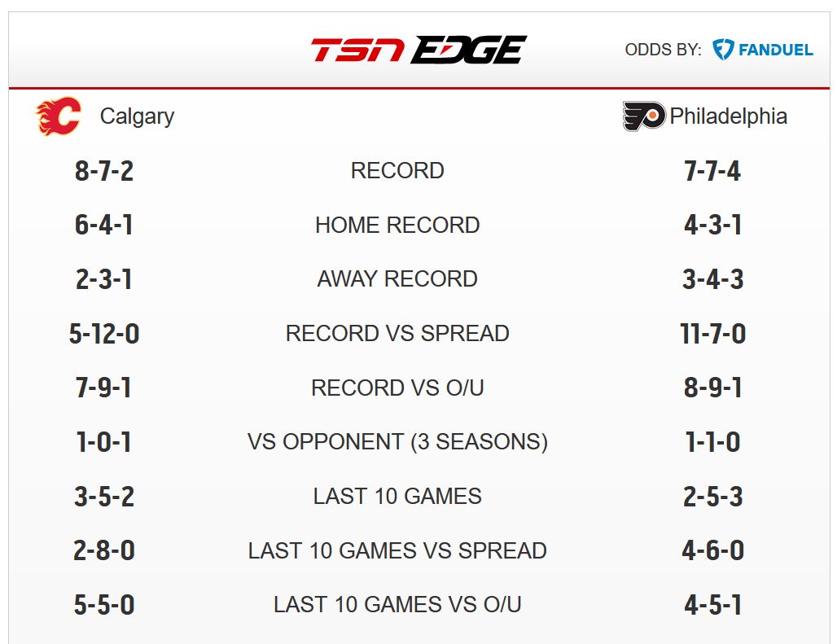Click VS OPPONENT (3 SEASONS) label
This screenshot has height=644, width=837.
(x=397, y=442)
